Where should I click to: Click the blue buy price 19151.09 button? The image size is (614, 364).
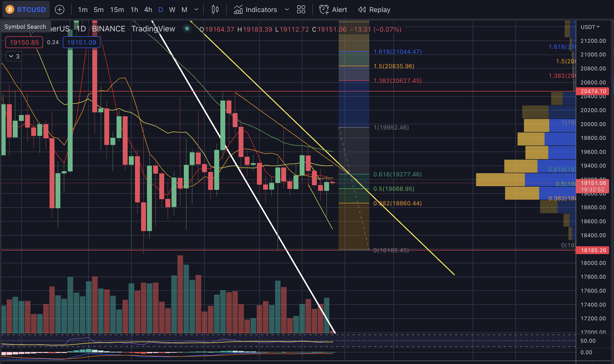81,42
